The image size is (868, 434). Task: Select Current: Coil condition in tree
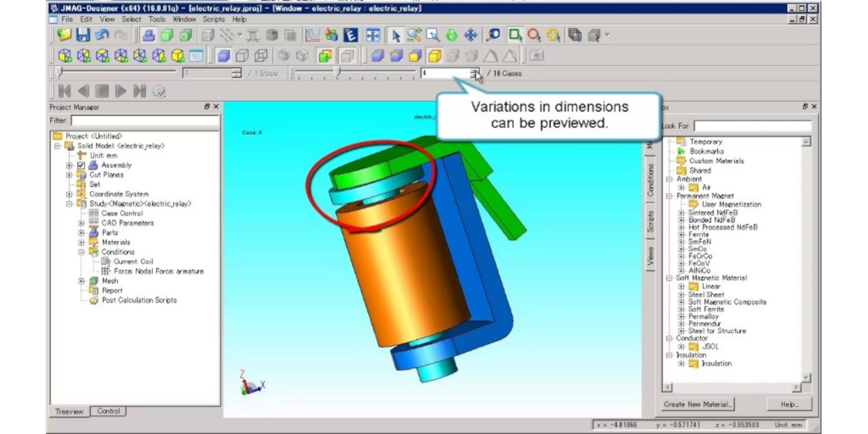click(133, 262)
